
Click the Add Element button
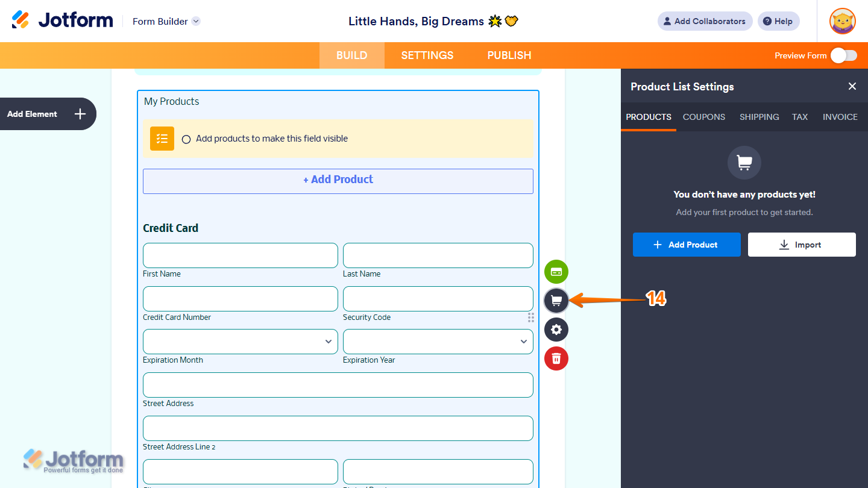(x=47, y=114)
